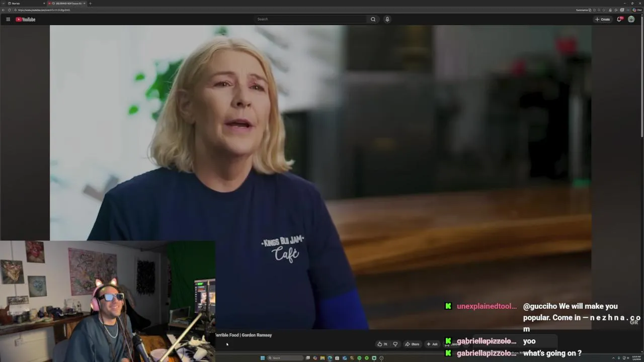Dislike the video with thumbs down

click(395, 344)
